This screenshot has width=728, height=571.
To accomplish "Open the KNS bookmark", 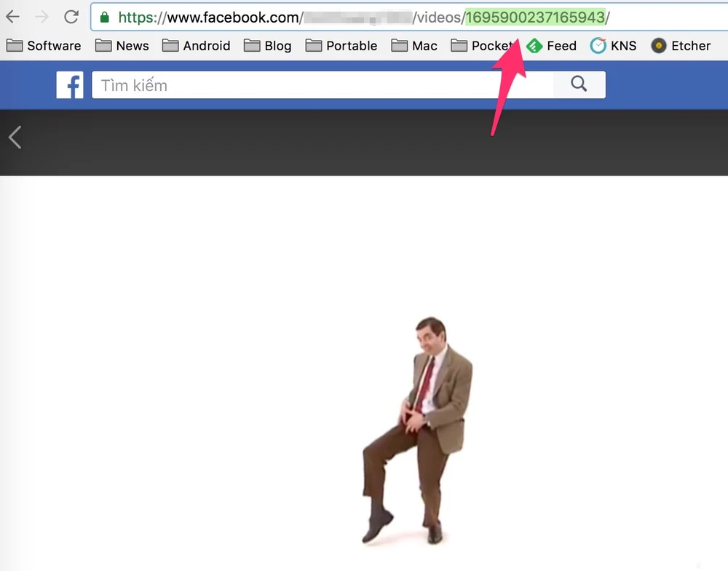I will [x=613, y=46].
